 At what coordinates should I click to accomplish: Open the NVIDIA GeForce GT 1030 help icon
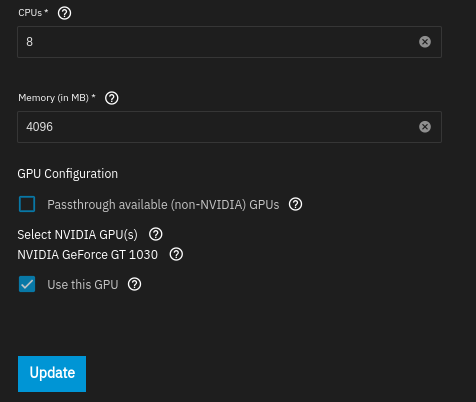click(x=176, y=254)
